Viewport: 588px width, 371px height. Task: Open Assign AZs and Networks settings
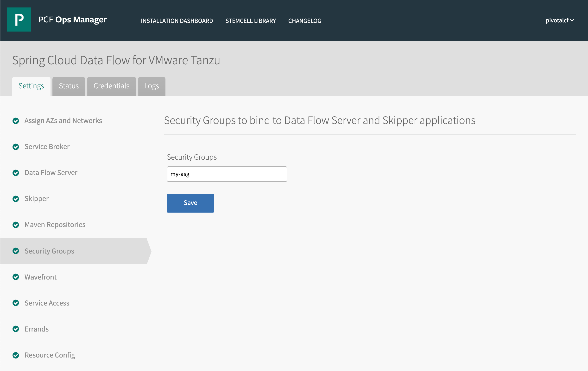click(x=63, y=121)
